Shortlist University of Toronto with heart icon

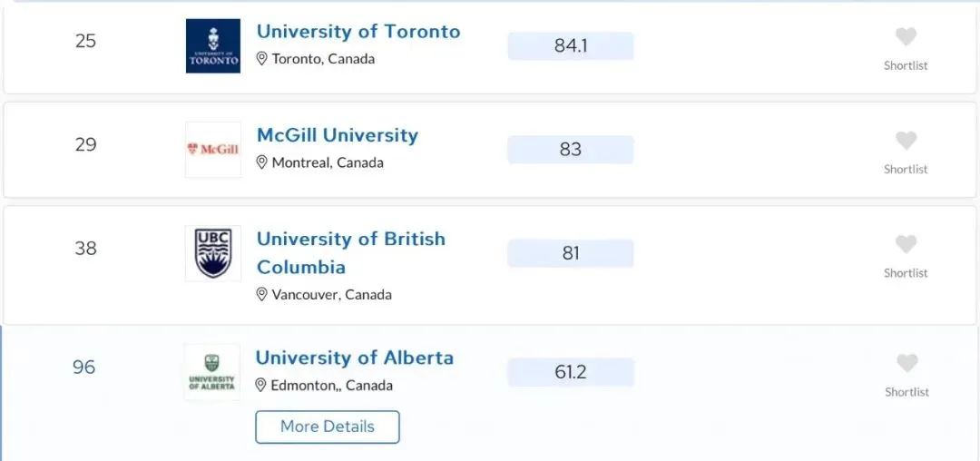[906, 37]
